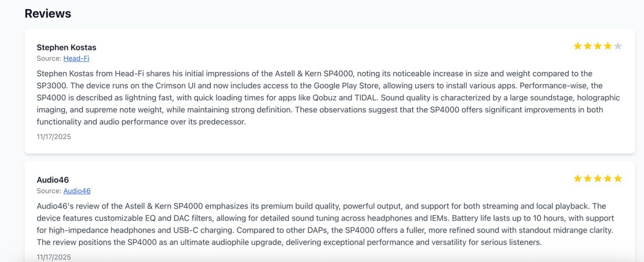The height and width of the screenshot is (262, 644).
Task: Click the third star in Stephen Kostas's rating
Action: click(598, 46)
